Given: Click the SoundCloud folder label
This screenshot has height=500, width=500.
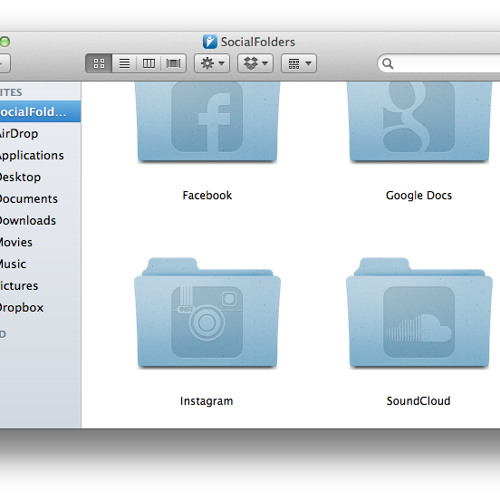Looking at the screenshot, I should [x=418, y=401].
